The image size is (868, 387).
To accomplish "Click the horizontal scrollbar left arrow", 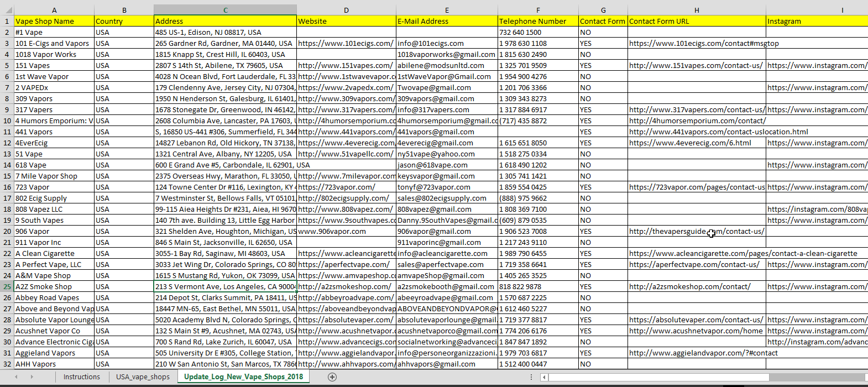I will pos(545,377).
